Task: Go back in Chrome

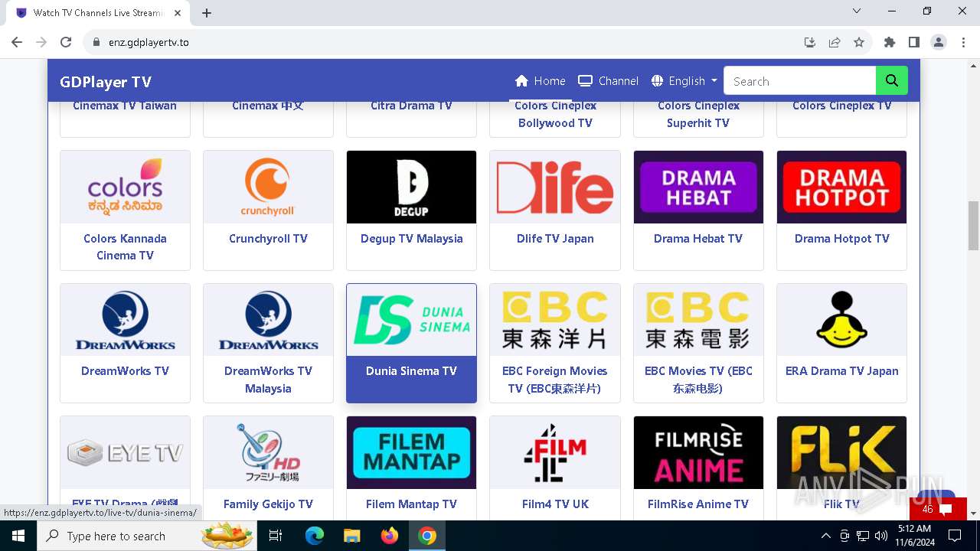Action: point(17,42)
